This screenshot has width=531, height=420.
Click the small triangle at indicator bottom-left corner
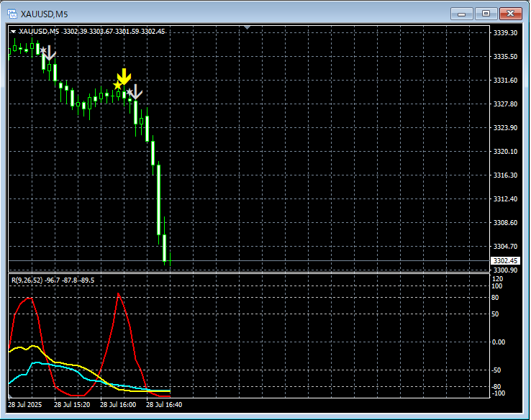(10, 396)
